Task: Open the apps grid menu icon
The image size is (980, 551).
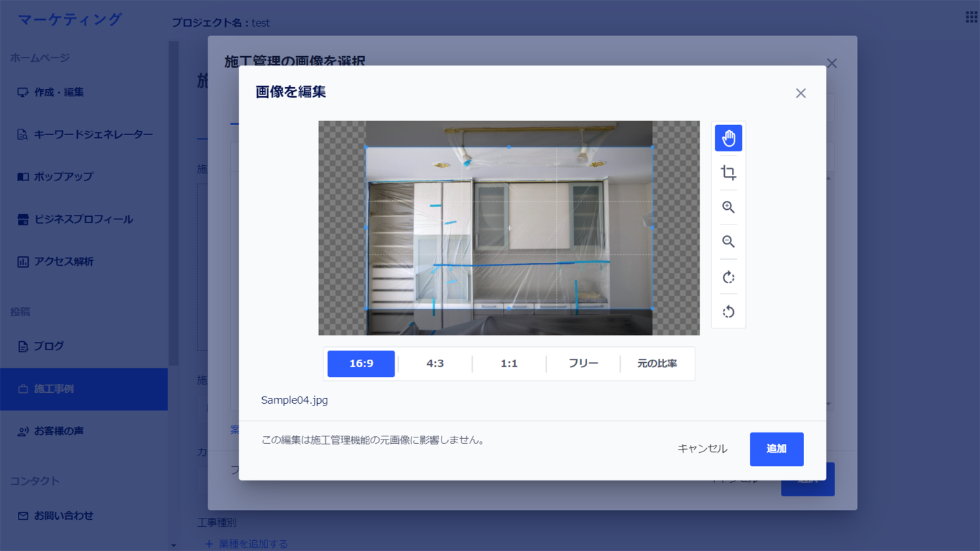Action: (971, 17)
